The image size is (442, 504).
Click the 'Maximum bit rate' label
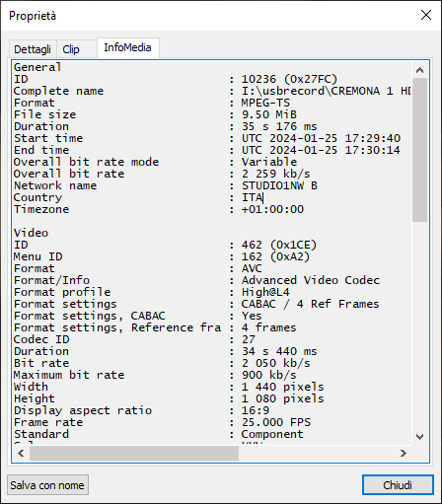pos(69,375)
